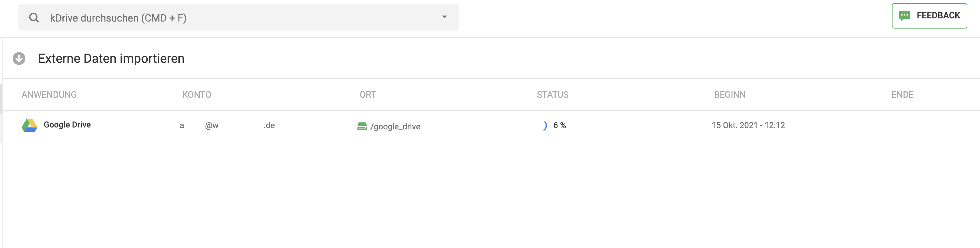Click the 6 % import progress value
Viewport: 980px width, 248px height.
[559, 125]
